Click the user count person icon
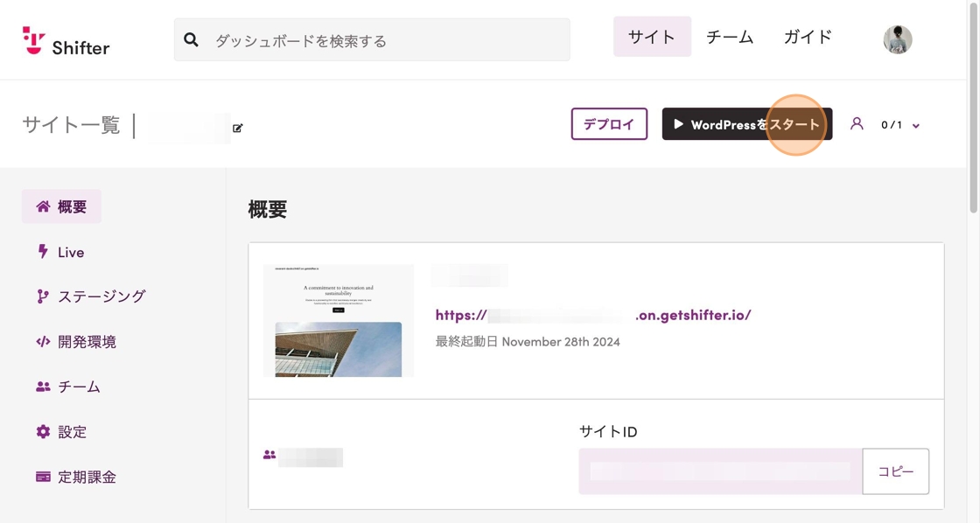The image size is (980, 523). (x=857, y=123)
